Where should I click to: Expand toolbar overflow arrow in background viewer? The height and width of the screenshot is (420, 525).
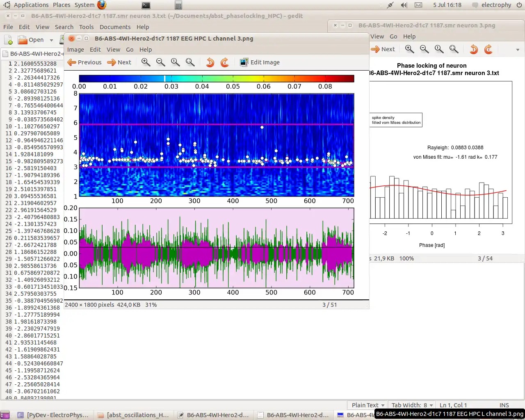[517, 50]
